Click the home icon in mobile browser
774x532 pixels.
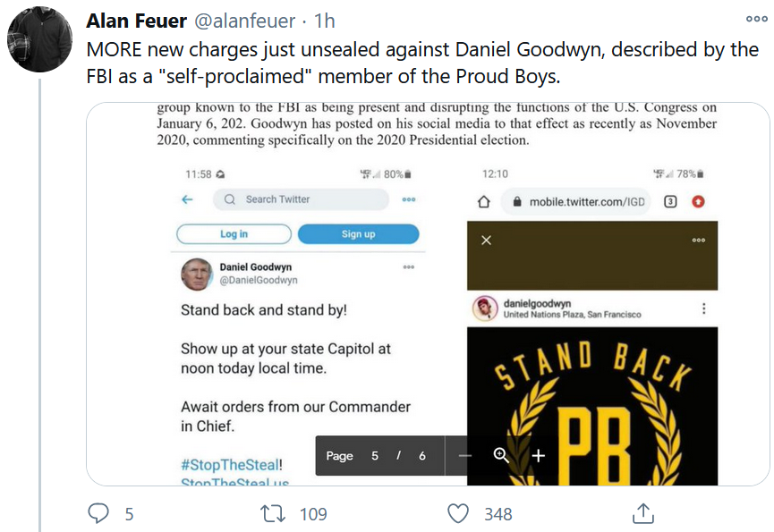click(x=484, y=202)
